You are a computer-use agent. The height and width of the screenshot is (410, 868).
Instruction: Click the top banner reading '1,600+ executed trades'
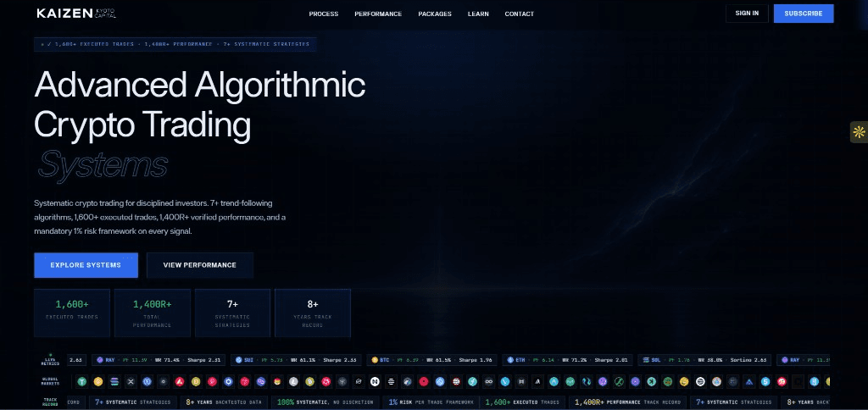click(175, 44)
